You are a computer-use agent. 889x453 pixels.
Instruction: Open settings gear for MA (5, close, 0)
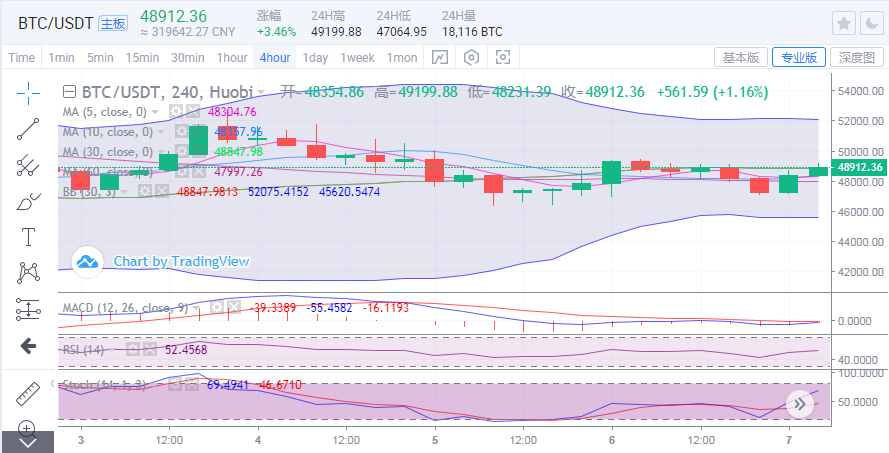coord(176,112)
